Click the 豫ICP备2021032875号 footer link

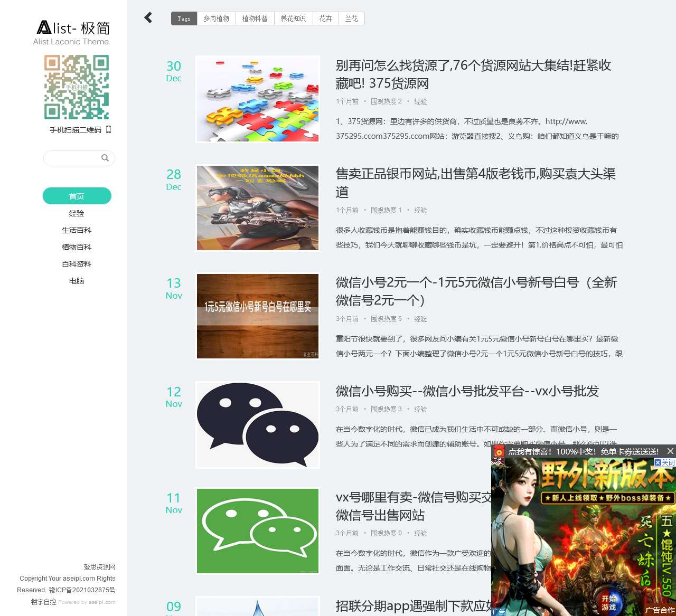click(x=82, y=590)
